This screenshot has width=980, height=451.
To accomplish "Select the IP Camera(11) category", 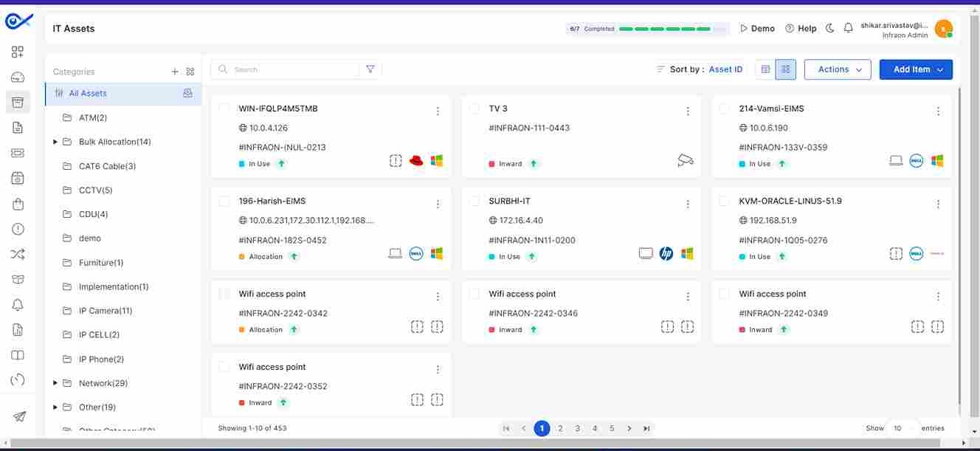I will [106, 311].
